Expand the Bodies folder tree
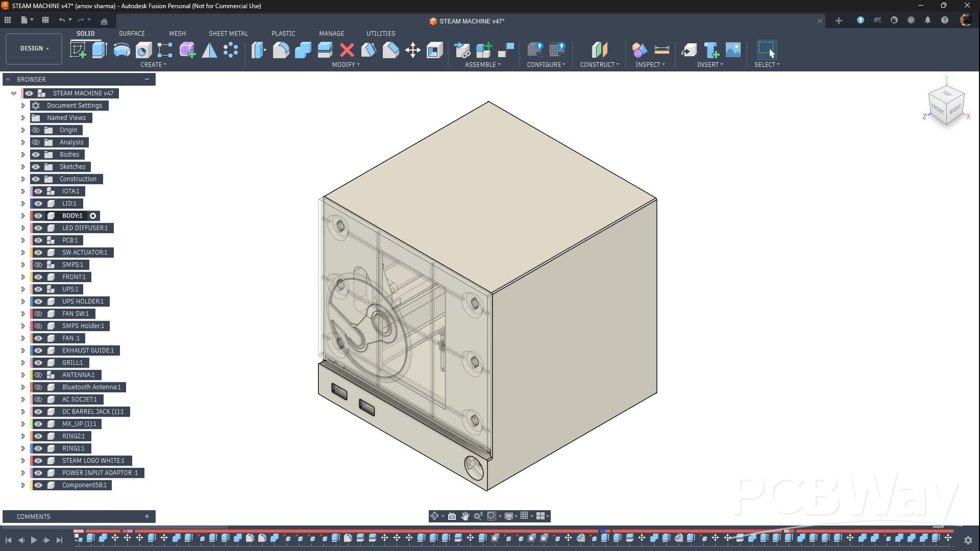980x551 pixels. 22,155
